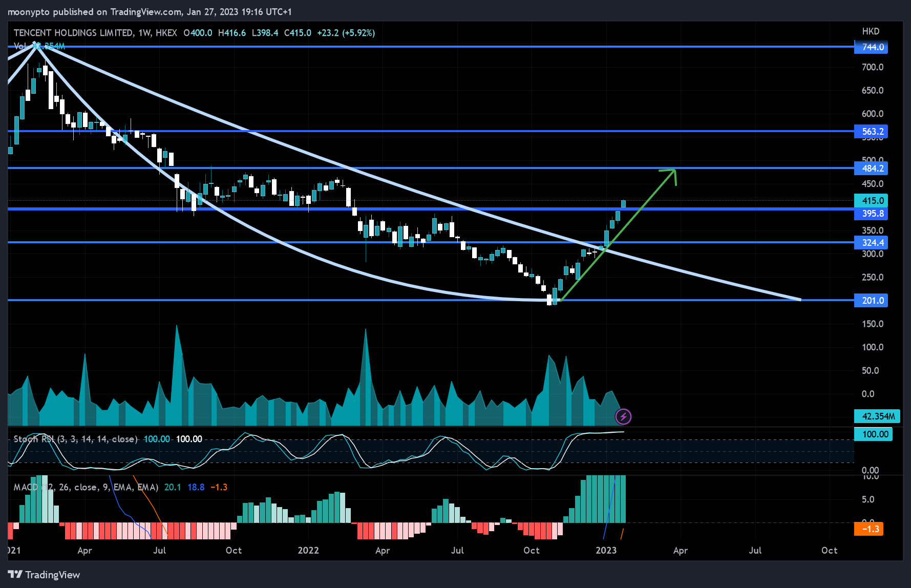Click the L398.4 low value
This screenshot has width=911, height=588.
[x=265, y=33]
